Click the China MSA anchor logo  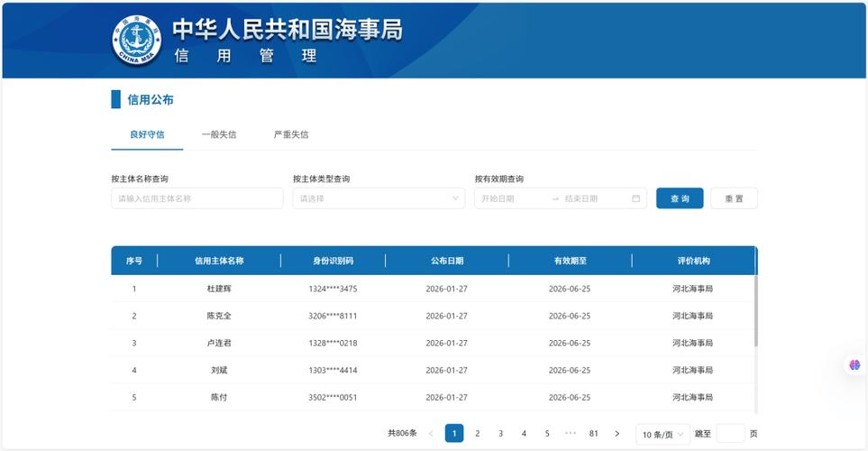(136, 40)
